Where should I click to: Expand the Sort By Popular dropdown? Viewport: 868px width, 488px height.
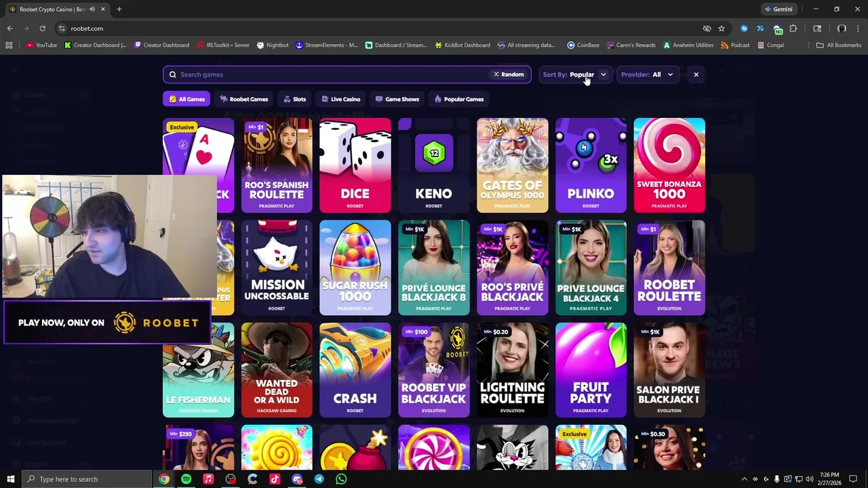(x=576, y=75)
